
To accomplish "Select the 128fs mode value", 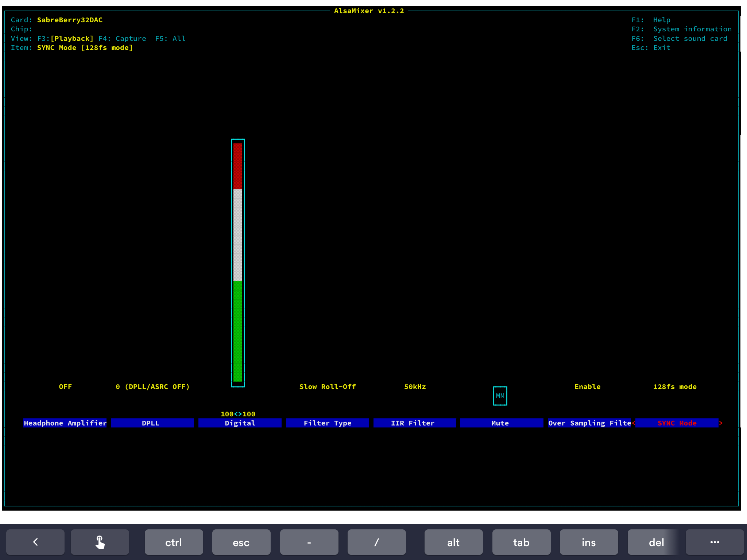I will click(675, 387).
